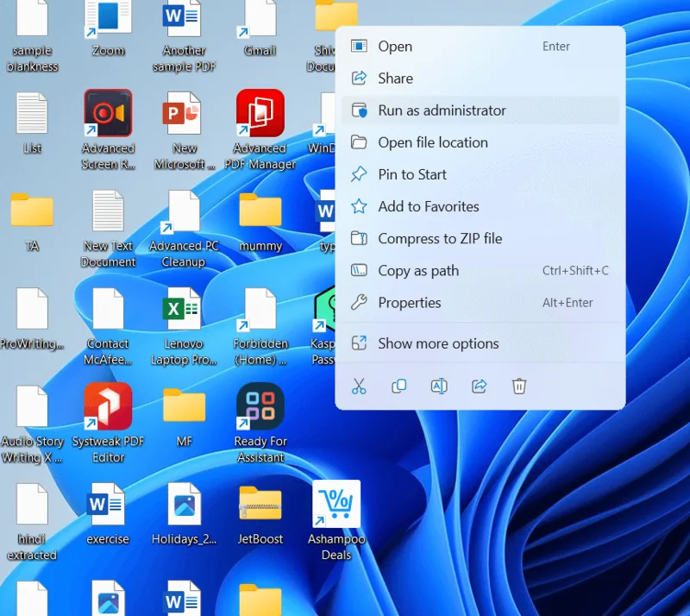Click the Share arrow icon in the quick actions

(479, 387)
